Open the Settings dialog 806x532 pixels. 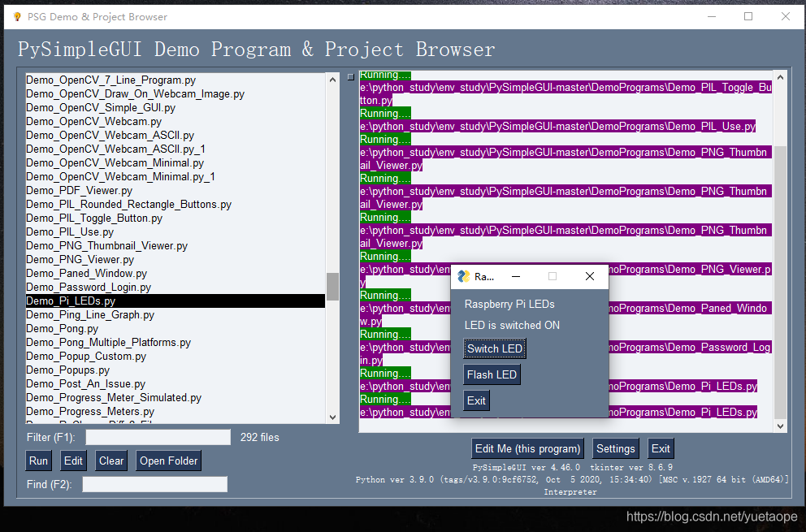click(x=615, y=448)
